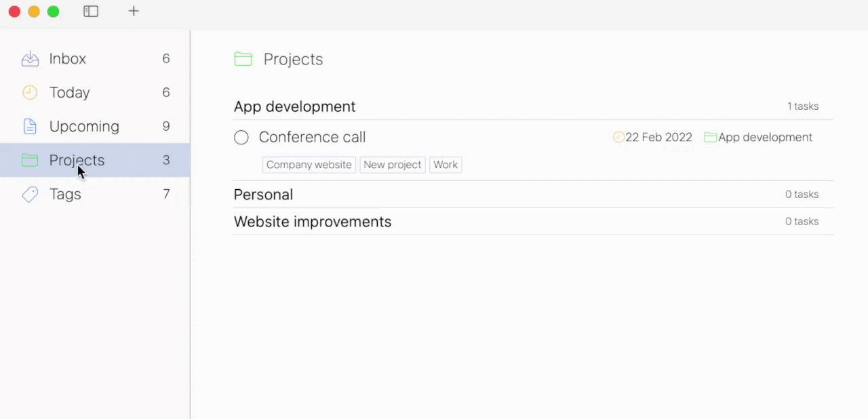Open the Conference call task title
Viewport: 868px width, 419px height.
[312, 137]
